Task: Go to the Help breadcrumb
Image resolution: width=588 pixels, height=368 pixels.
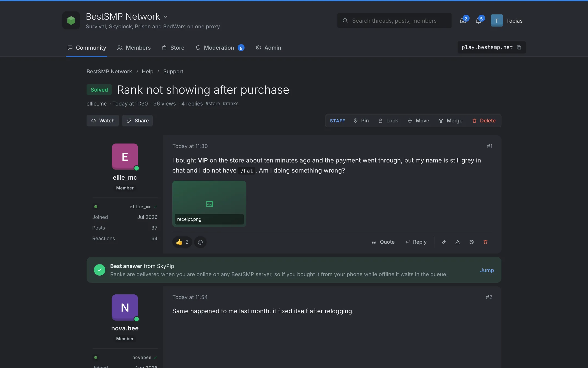Action: click(148, 71)
